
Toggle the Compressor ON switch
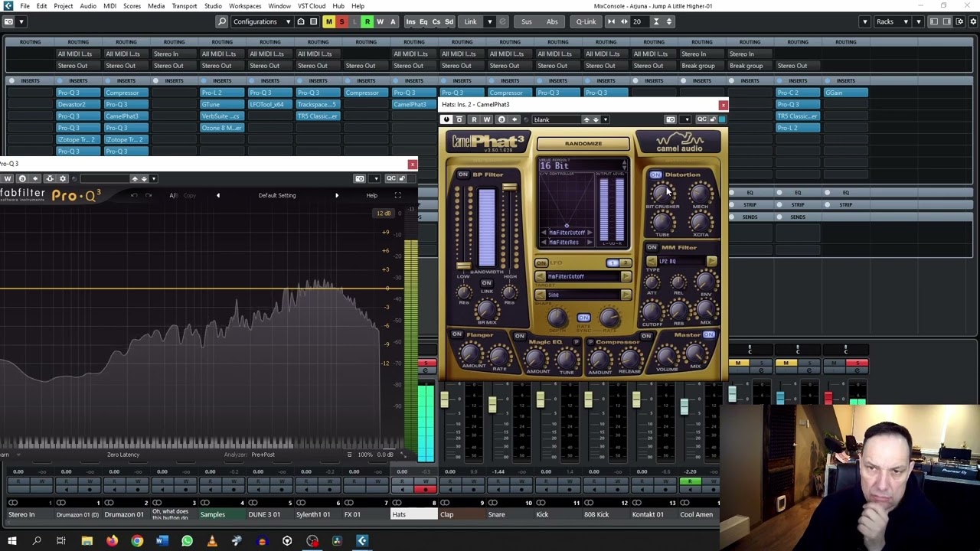tap(646, 336)
